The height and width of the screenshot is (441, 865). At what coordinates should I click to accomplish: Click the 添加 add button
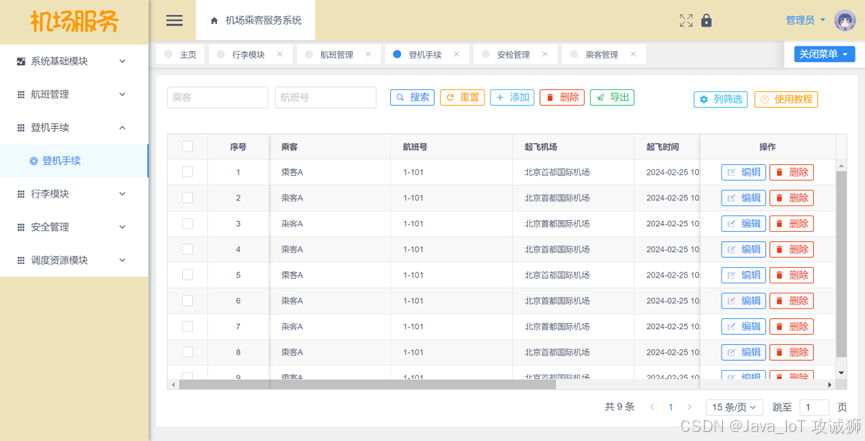pyautogui.click(x=512, y=98)
